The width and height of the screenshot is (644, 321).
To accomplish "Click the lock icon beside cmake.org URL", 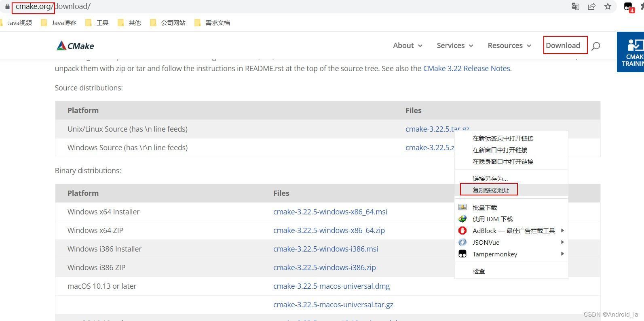I will tap(7, 6).
